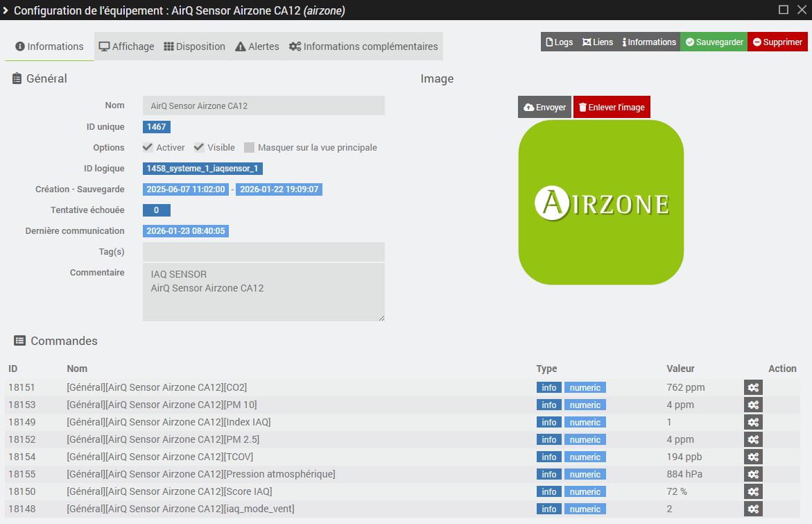The width and height of the screenshot is (812, 524).
Task: Open configuration gears for the PM 10 command
Action: [x=753, y=405]
